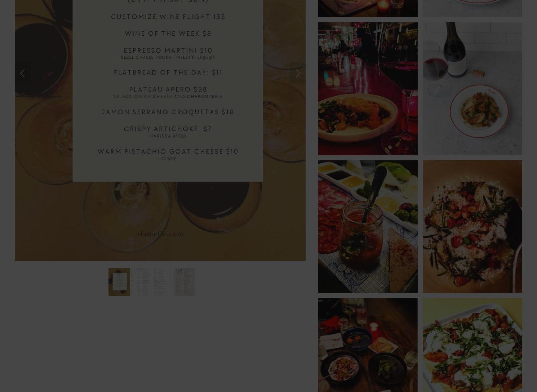This screenshot has height=392, width=537.
Task: Click the Plateau Apero $28 menu line
Action: click(168, 89)
